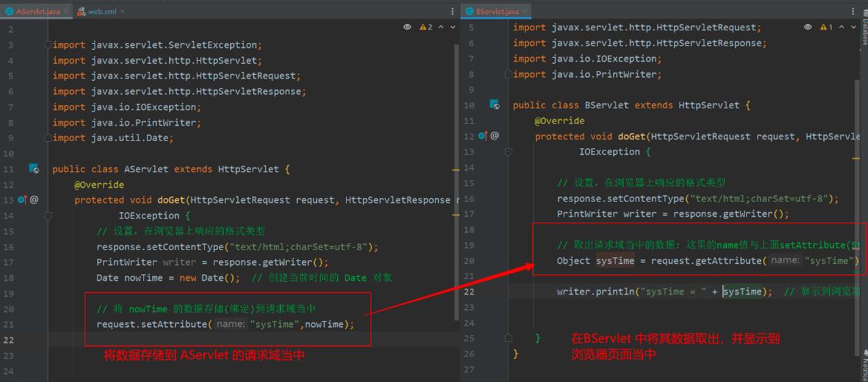Go to previous highlighted error in BServlet editor
This screenshot has height=382, width=868.
[842, 27]
